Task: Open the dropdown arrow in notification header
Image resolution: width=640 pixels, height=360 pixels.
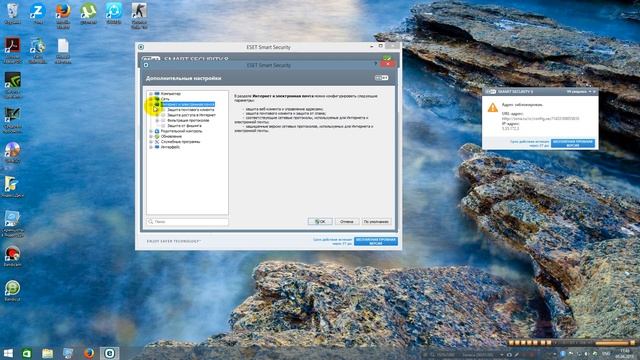Action: tap(589, 92)
